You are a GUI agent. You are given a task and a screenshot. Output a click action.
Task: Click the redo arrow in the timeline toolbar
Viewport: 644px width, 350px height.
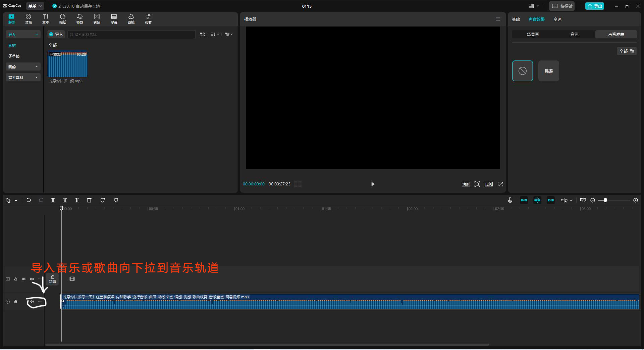[x=41, y=200]
